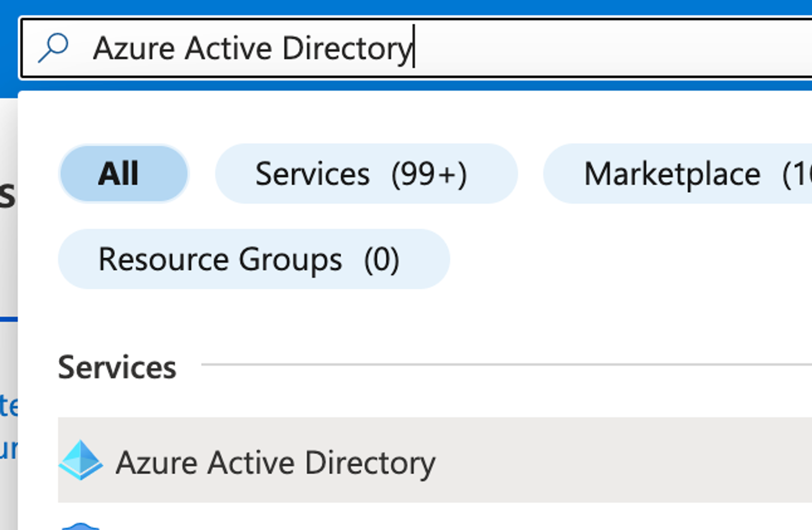Viewport: 812px width, 530px height.
Task: Click the Services section heading
Action: (x=117, y=367)
